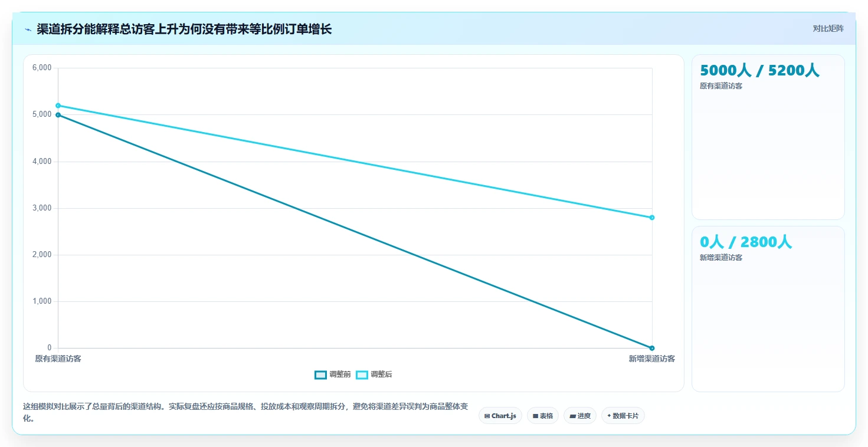Image resolution: width=868 pixels, height=447 pixels.
Task: Click the 5000人 / 5200人 card value
Action: [759, 70]
